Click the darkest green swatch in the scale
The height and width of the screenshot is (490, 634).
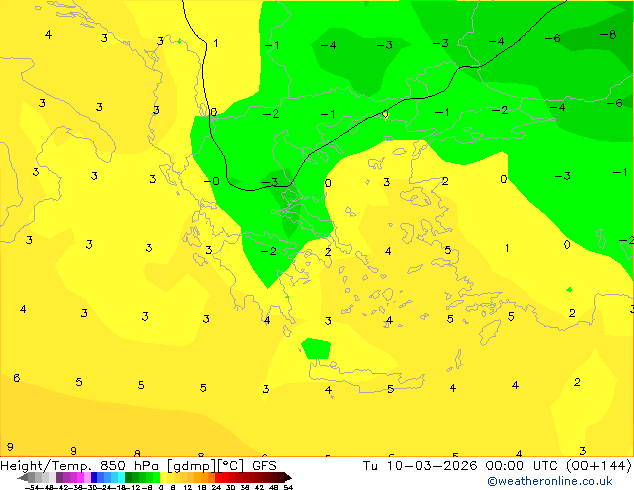tap(129, 477)
